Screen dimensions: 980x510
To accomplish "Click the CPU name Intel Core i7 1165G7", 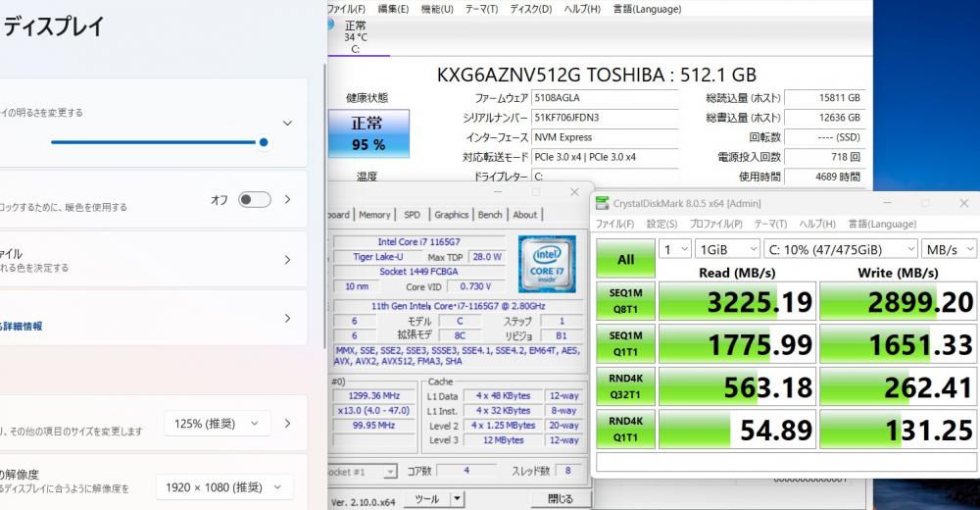I will pos(418,241).
